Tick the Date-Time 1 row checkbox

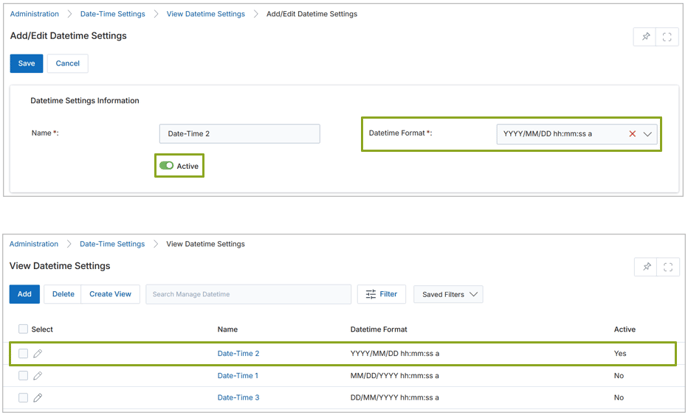[x=23, y=376]
